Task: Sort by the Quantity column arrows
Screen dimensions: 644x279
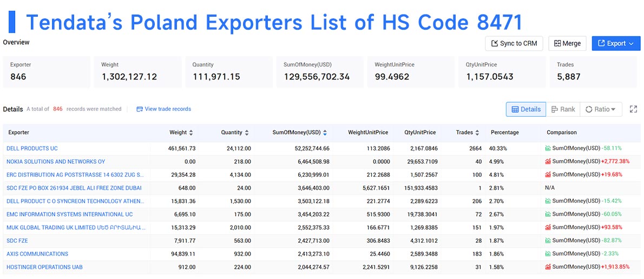Action: point(247,132)
